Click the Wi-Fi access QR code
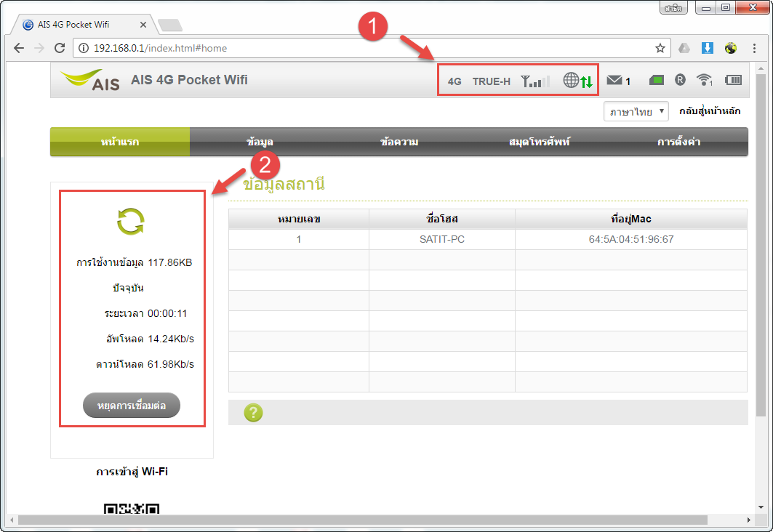Screen dimensions: 773x532 132,509
